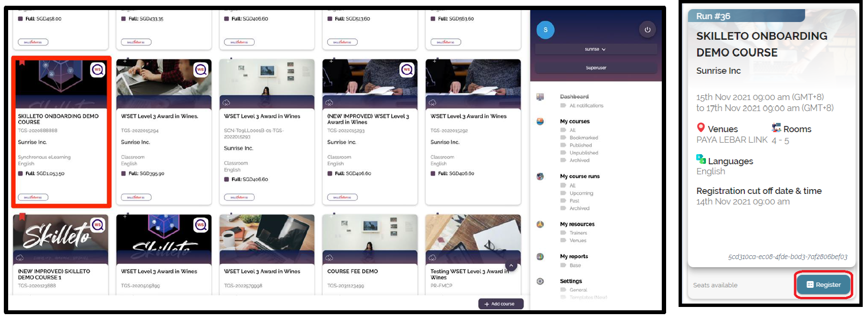Open Trainers under My resources
This screenshot has height=317, width=868.
point(578,233)
